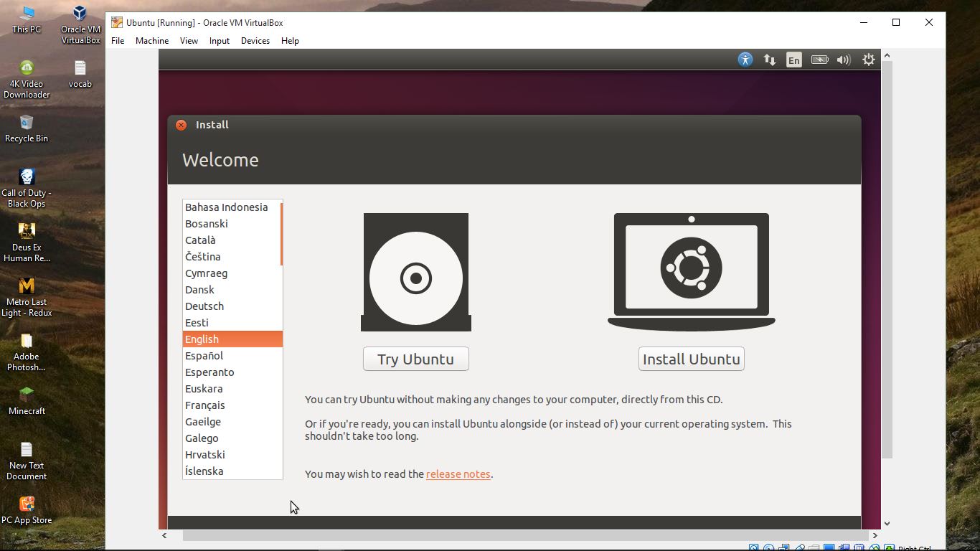Screen dimensions: 980x551
Task: Open VirtualBox Input menu
Action: coord(220,41)
